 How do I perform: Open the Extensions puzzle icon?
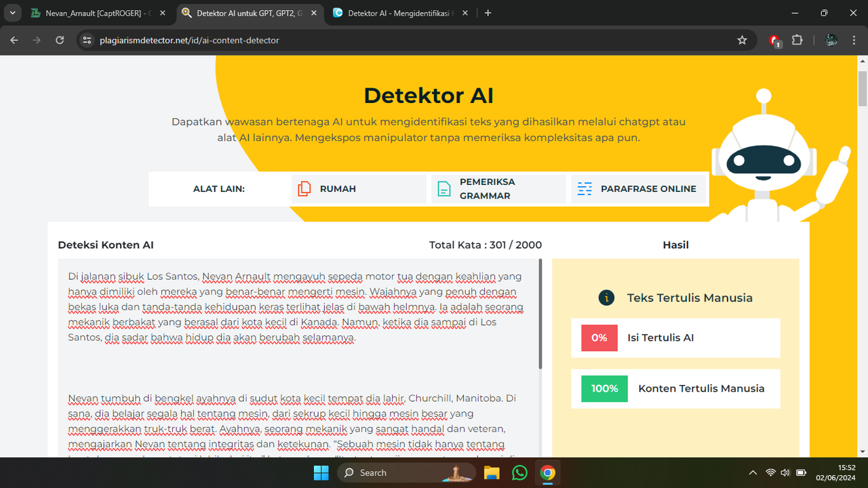pyautogui.click(x=797, y=40)
